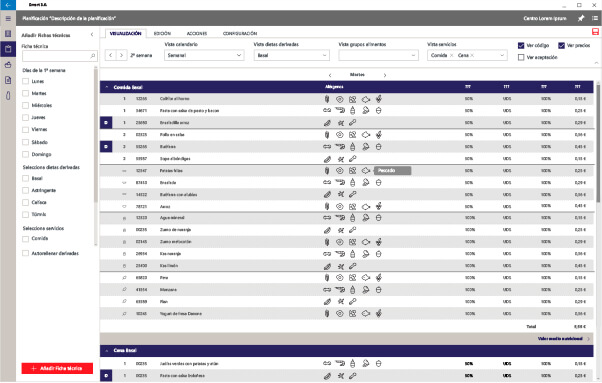Open the Acciones tab

[197, 34]
